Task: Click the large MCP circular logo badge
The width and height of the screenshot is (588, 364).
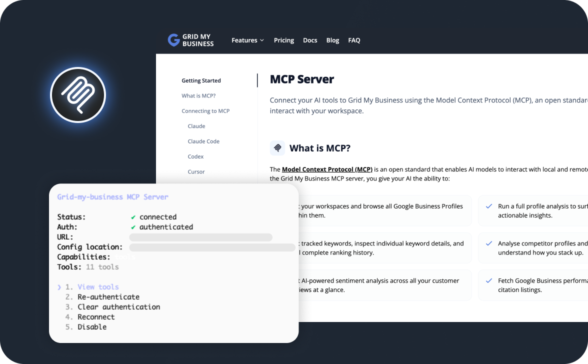Action: pyautogui.click(x=78, y=95)
